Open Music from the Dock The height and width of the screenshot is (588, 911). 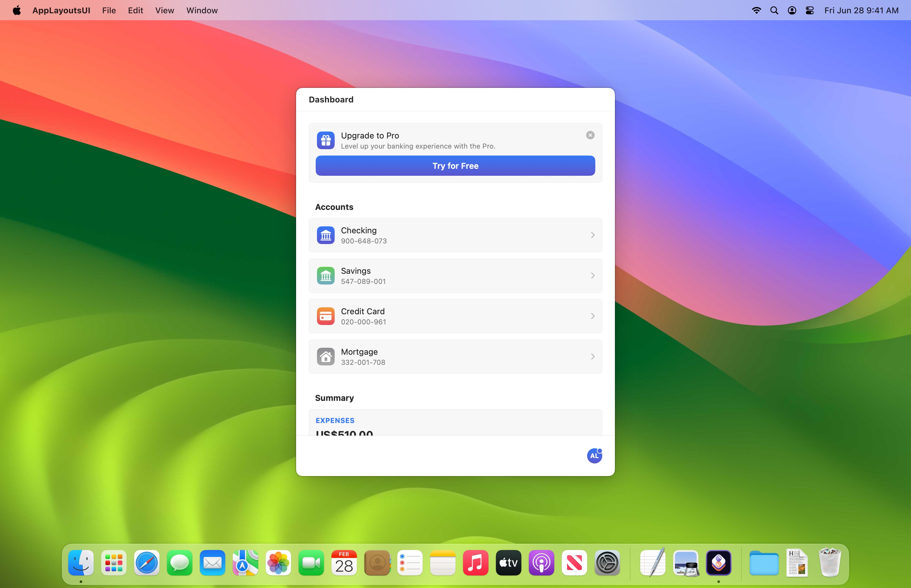pos(475,562)
